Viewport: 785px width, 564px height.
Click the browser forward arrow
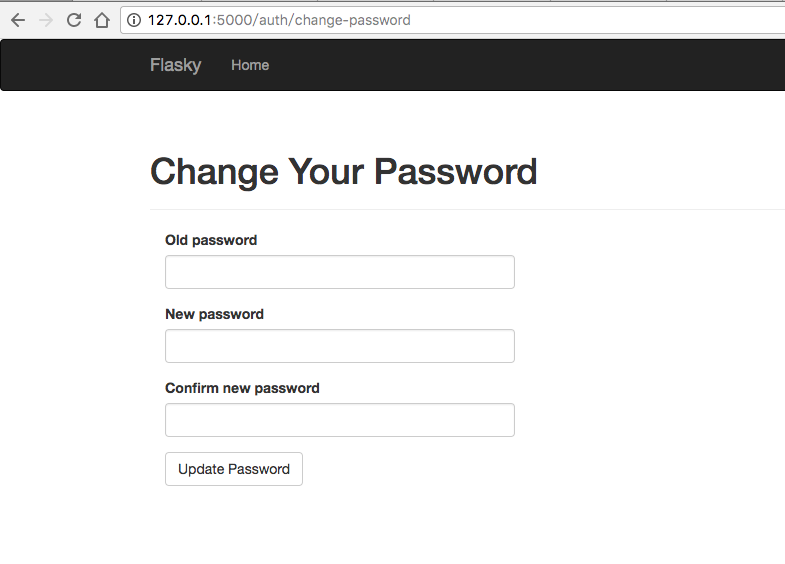(x=45, y=20)
